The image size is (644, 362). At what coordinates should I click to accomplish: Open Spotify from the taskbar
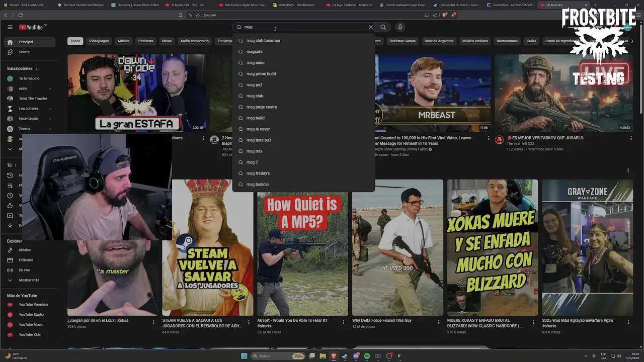367,356
